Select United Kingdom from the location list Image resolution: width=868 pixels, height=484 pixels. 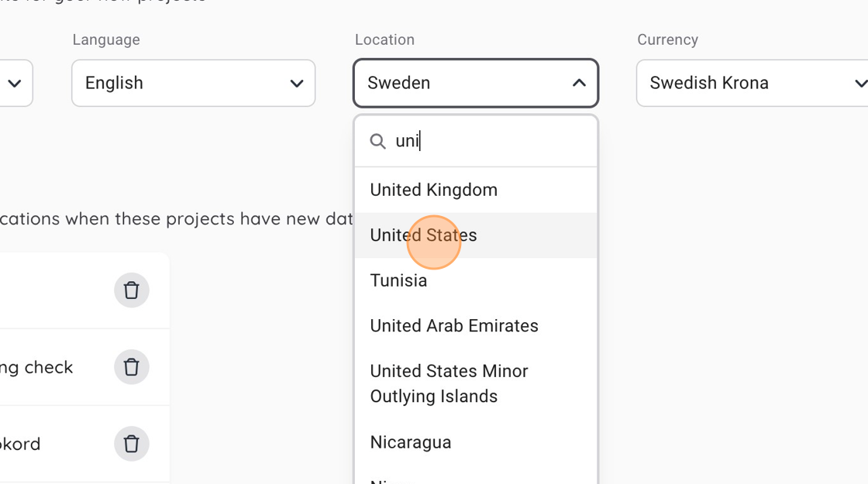point(434,191)
